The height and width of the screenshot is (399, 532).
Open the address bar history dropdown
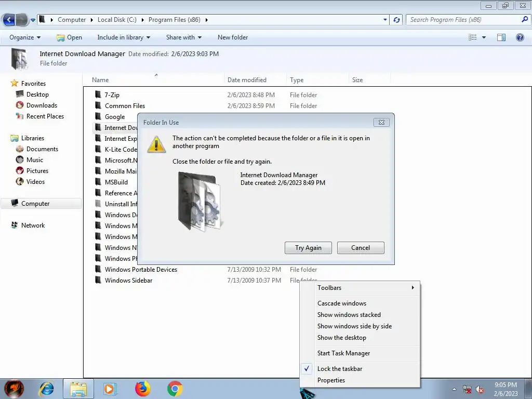[385, 20]
